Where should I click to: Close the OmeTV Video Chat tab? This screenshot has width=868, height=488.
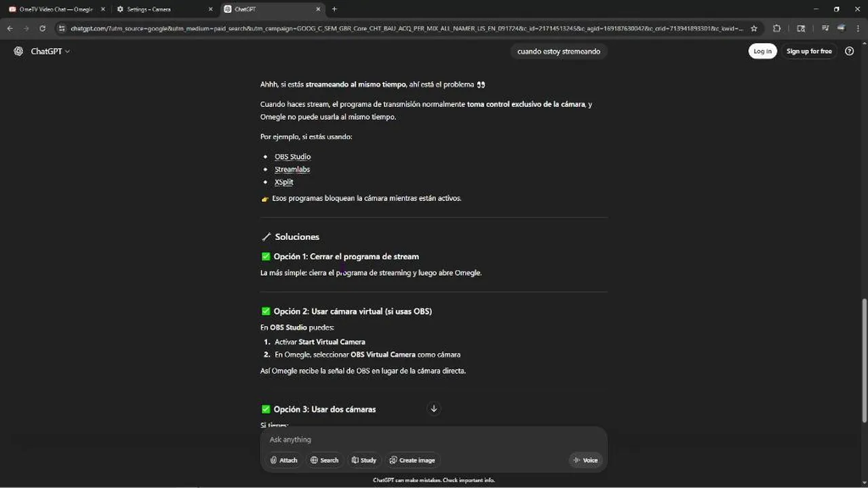point(103,9)
